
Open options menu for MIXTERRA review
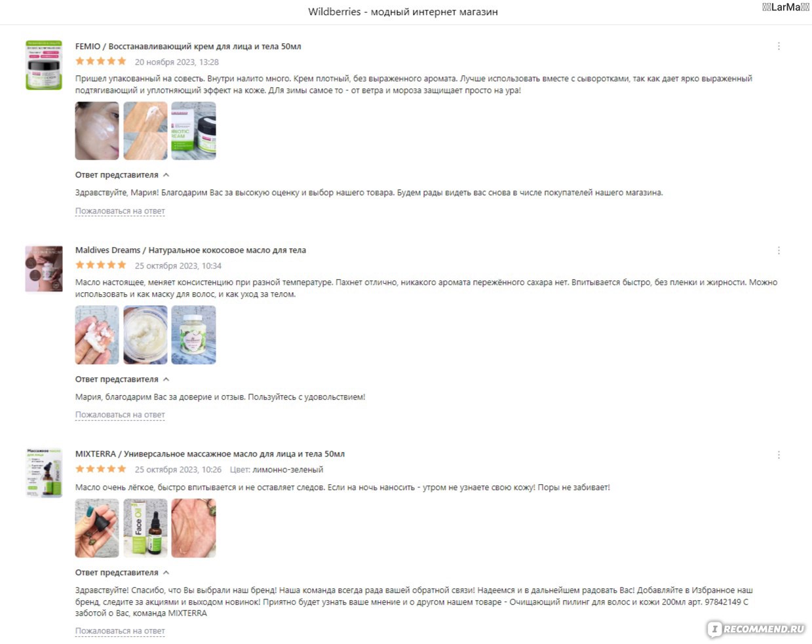(x=779, y=455)
